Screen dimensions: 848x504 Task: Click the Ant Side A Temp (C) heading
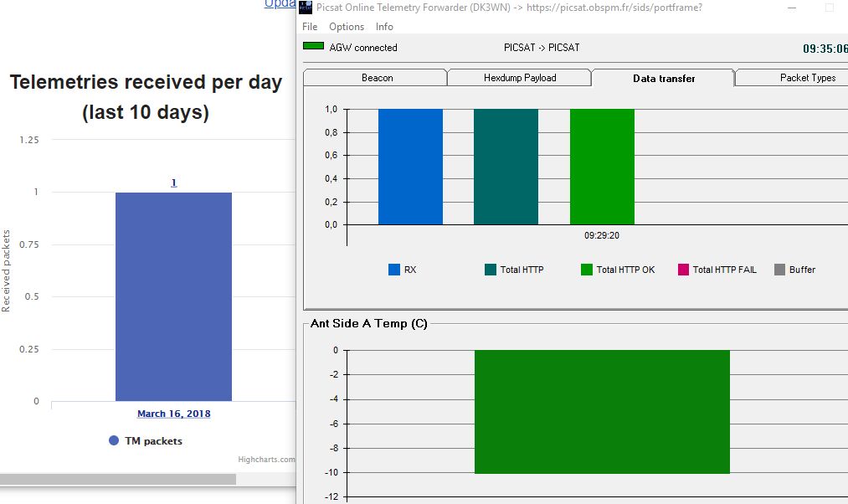pos(369,323)
